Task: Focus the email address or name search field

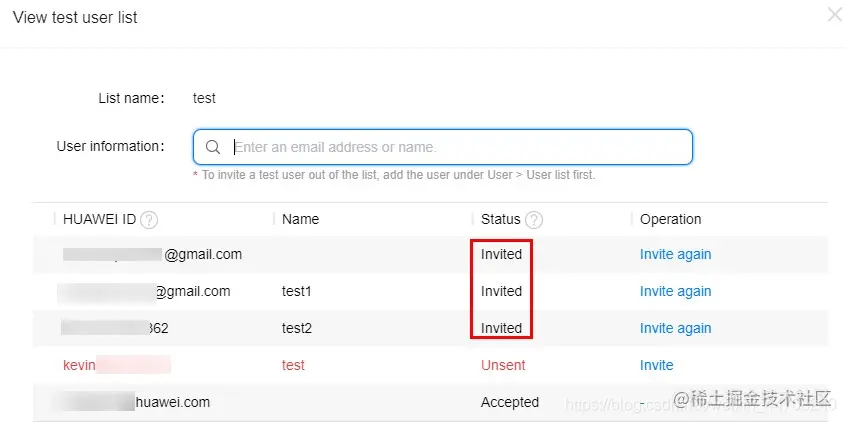Action: point(442,147)
